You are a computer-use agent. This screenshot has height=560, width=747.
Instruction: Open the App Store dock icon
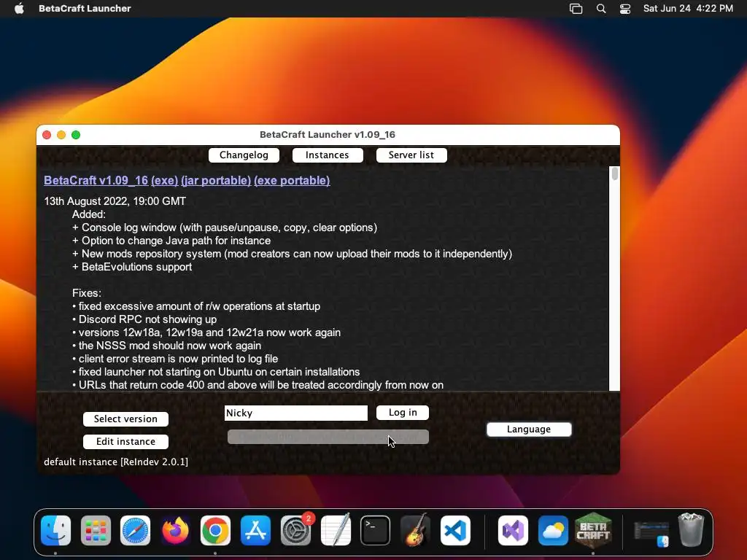pos(255,531)
